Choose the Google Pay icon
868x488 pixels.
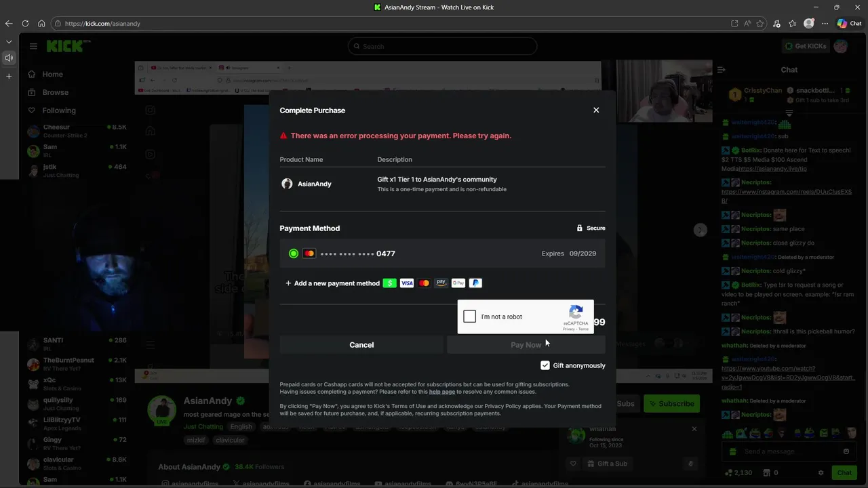click(x=458, y=283)
